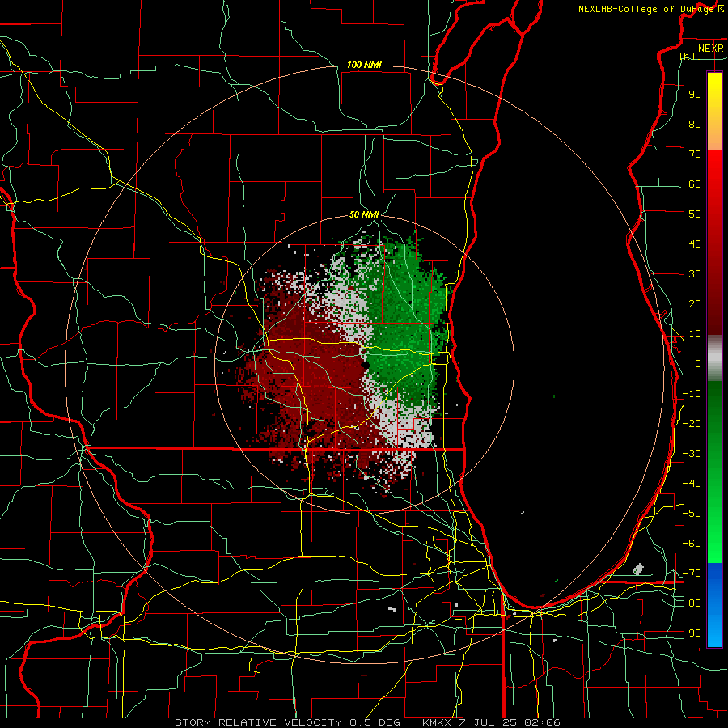The width and height of the screenshot is (728, 728).
Task: Select the -90 value on velocity scale
Action: (x=692, y=633)
